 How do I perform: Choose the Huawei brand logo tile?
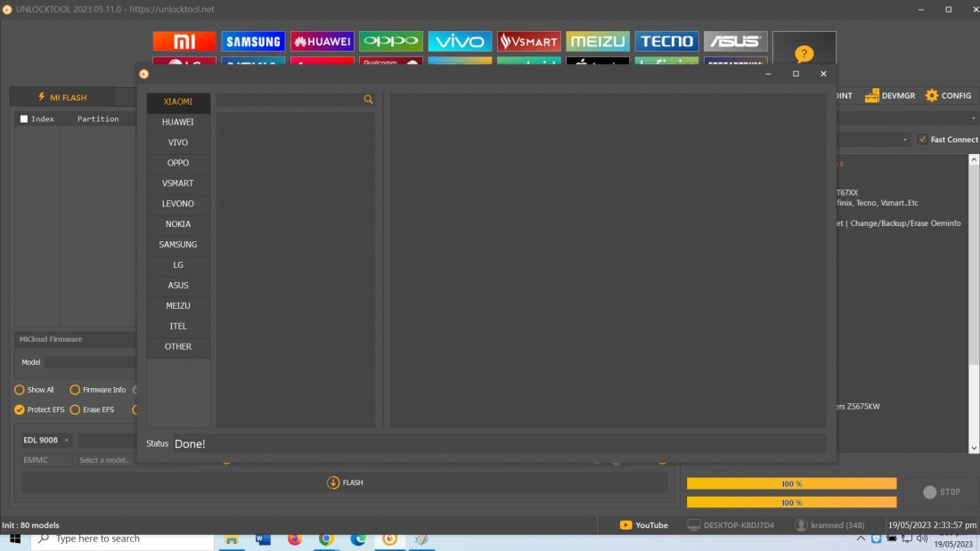[x=322, y=41]
